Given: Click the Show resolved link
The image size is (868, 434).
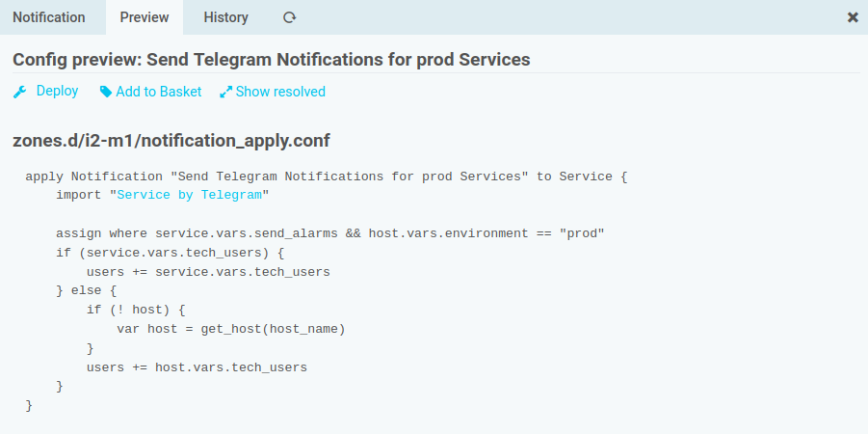Looking at the screenshot, I should 280,92.
